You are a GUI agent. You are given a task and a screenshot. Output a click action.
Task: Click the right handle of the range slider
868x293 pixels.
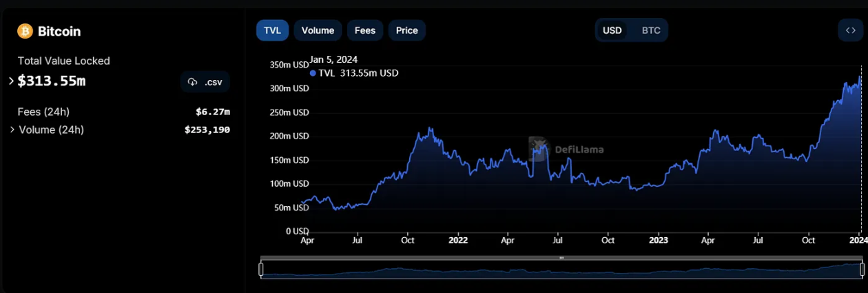[x=862, y=270]
